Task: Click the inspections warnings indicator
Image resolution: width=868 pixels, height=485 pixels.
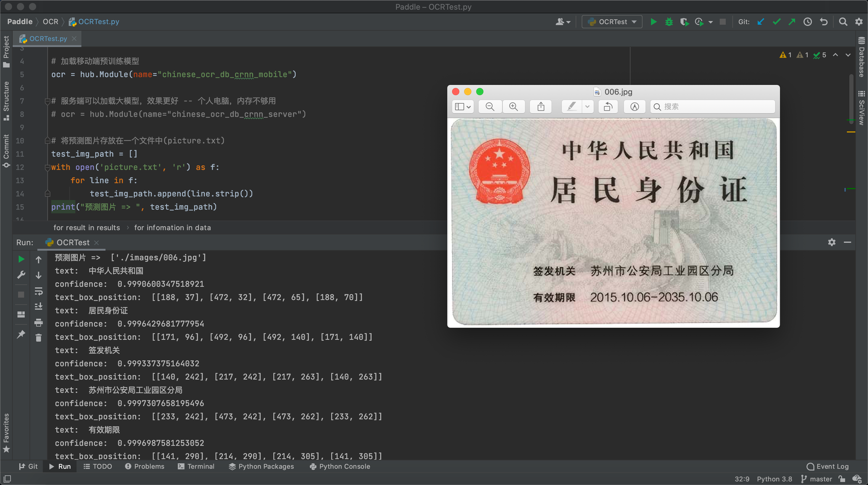Action: pos(803,55)
